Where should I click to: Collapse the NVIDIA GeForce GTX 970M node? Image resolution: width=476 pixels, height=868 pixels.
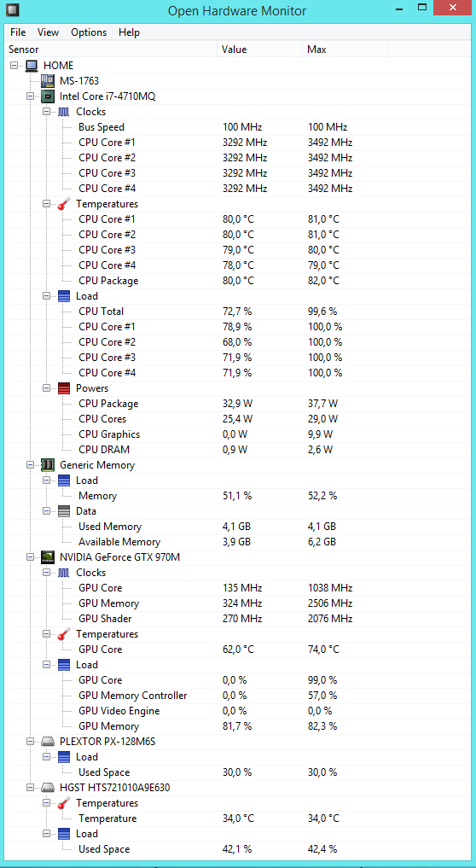tap(31, 557)
